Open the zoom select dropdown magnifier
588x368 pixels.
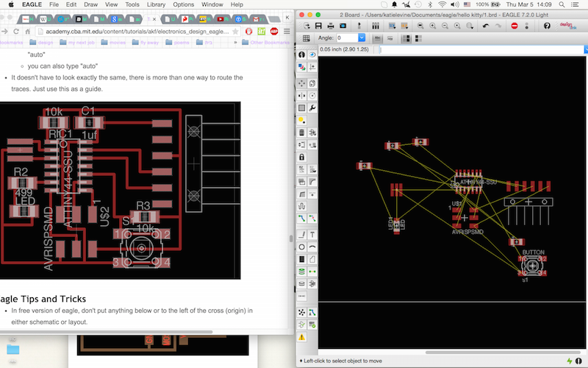click(x=469, y=26)
